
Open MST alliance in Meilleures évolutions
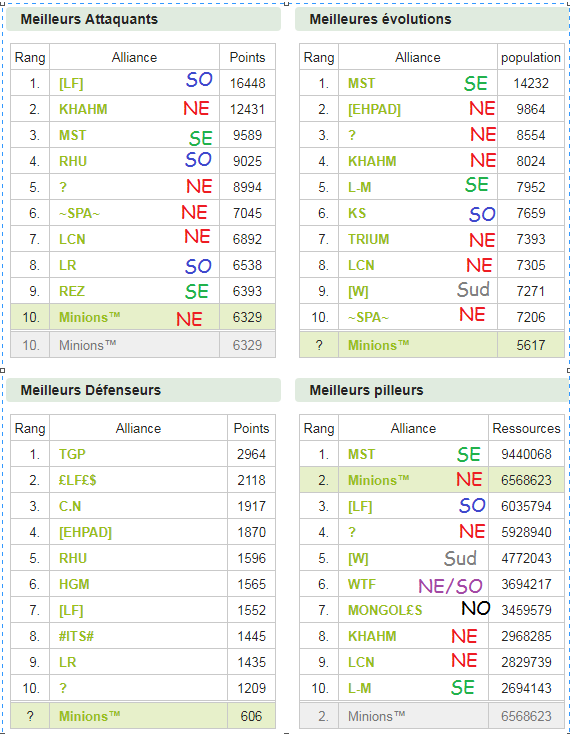tap(362, 84)
